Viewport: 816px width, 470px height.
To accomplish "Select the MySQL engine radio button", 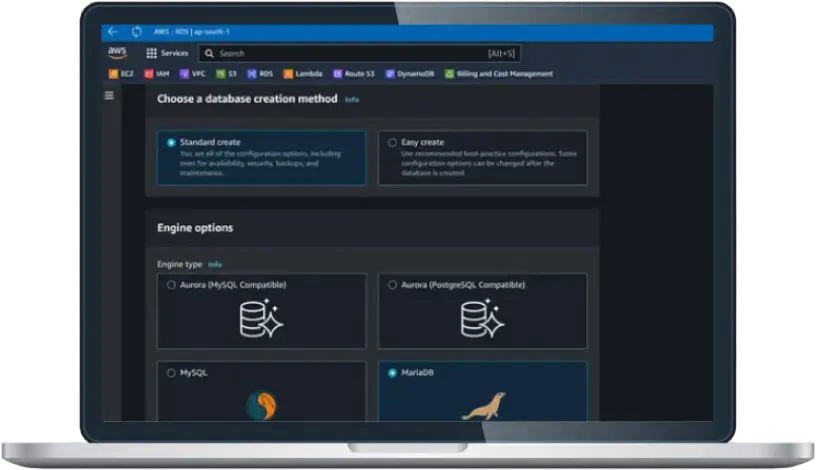I will pos(171,373).
